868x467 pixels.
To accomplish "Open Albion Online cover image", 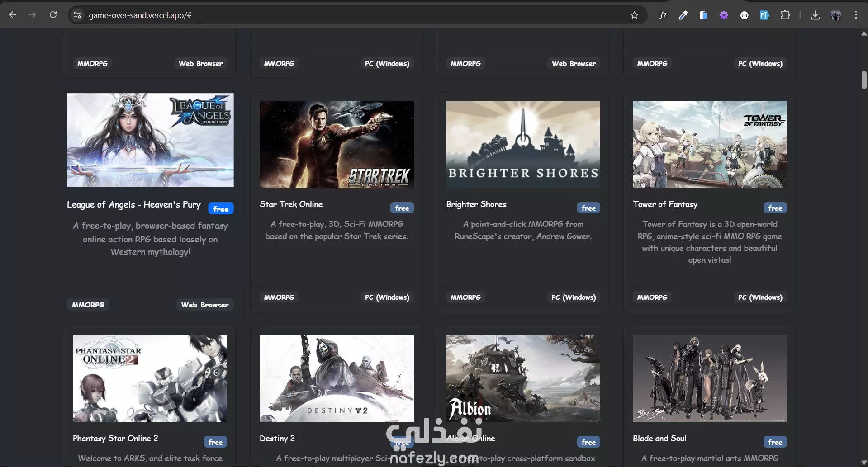I will [523, 379].
